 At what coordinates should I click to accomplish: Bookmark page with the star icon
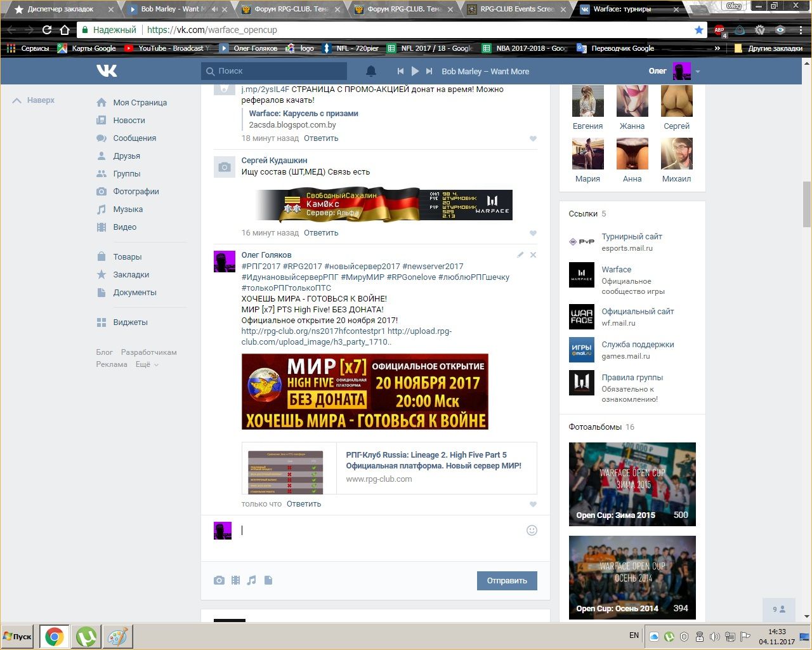point(698,30)
